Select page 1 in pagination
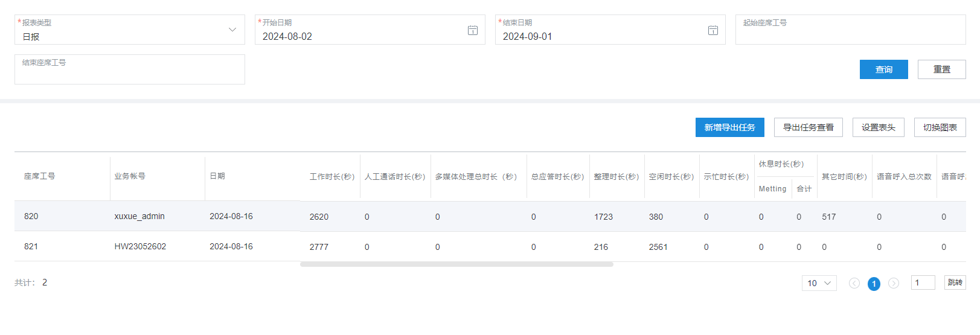 pos(874,284)
